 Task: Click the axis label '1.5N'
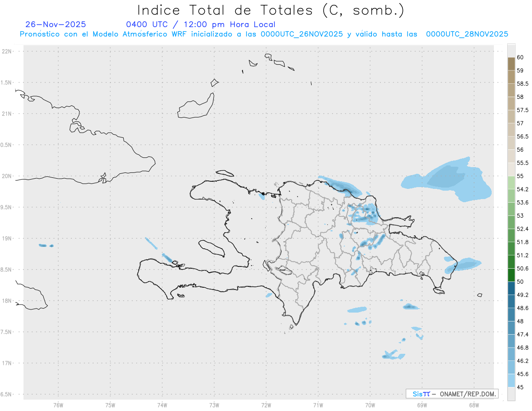coord(7,82)
